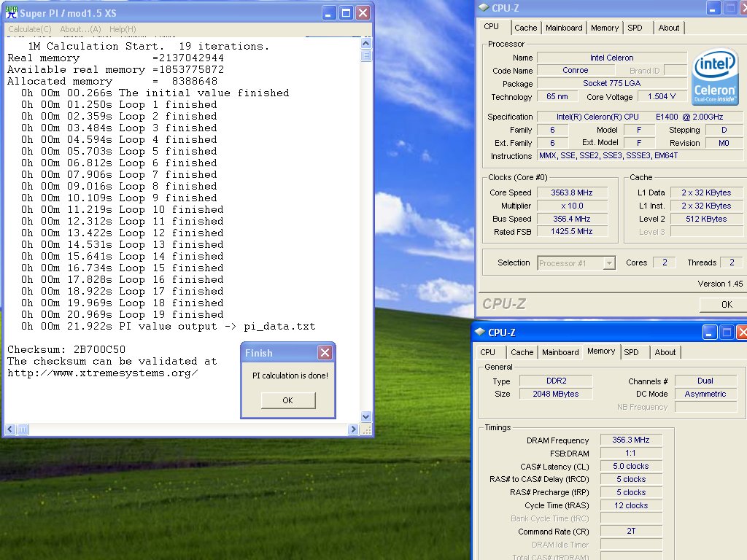The width and height of the screenshot is (747, 560).
Task: Click the Package value Socket 775 LGA
Action: click(x=612, y=83)
